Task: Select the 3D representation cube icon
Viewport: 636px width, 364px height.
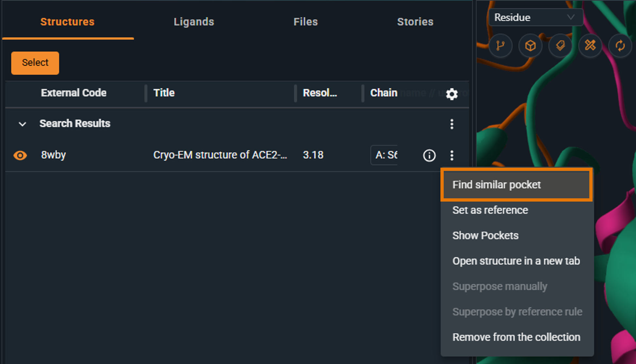Action: 530,46
